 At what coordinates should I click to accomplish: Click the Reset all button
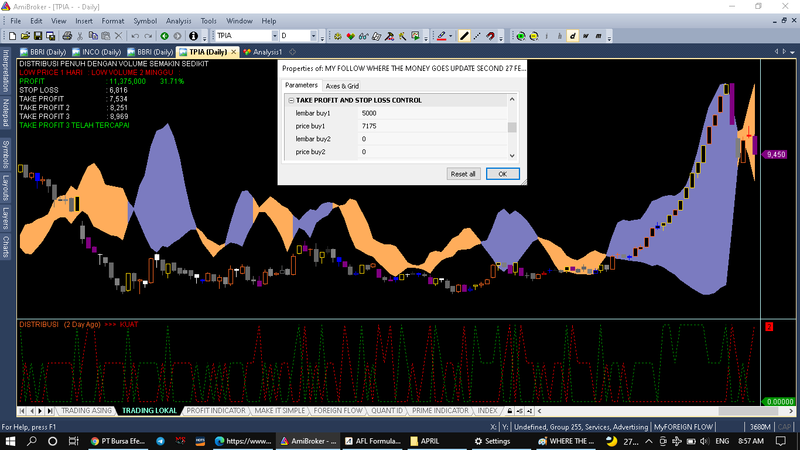(x=463, y=174)
